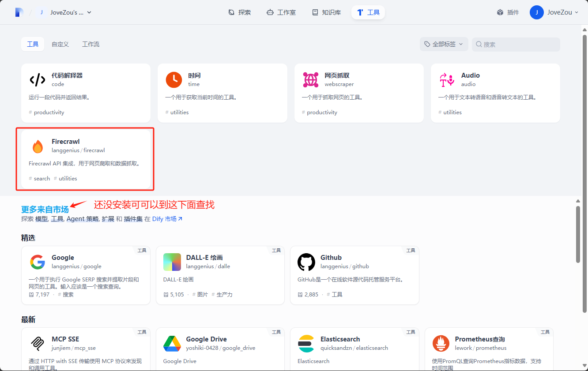Click the 代码解释器 code icon
This screenshot has height=371, width=588.
(37, 79)
